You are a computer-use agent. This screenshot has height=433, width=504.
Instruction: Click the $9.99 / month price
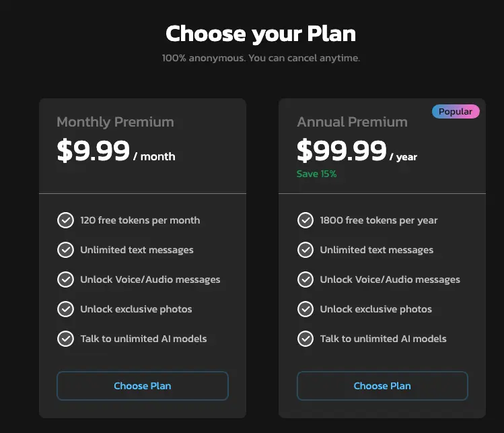tap(116, 151)
